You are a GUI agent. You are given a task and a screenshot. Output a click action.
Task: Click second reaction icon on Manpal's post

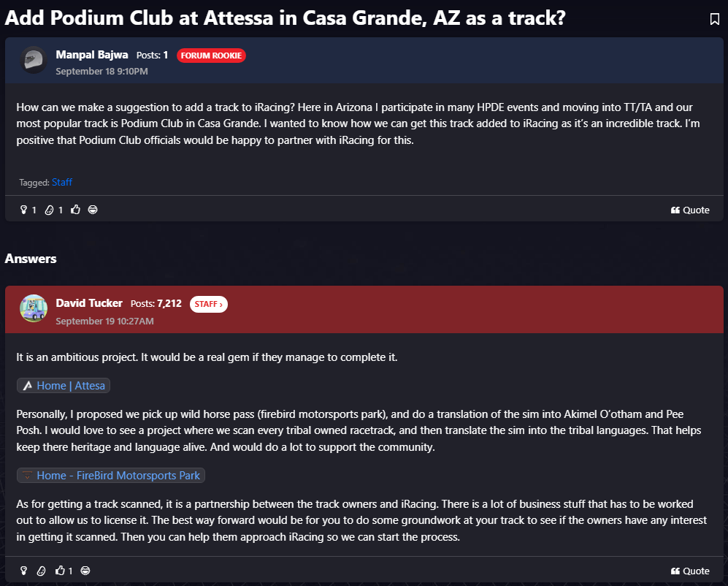coord(49,210)
